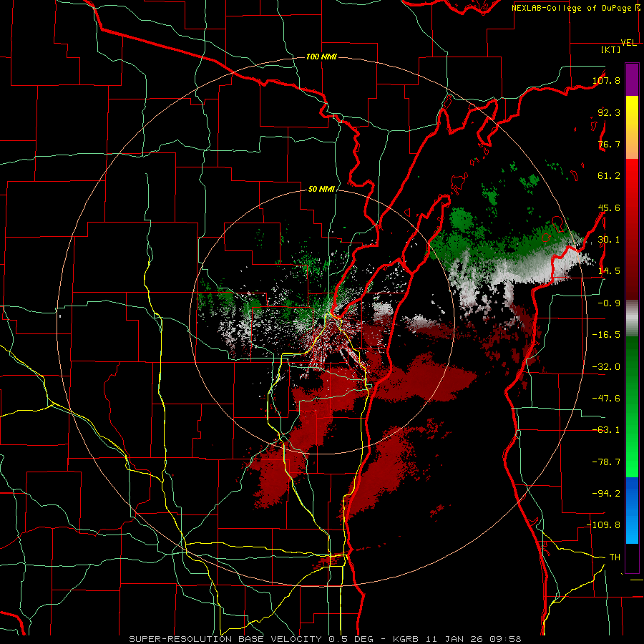Click the -16.5 velocity scale value
The image size is (644, 644).
point(606,335)
